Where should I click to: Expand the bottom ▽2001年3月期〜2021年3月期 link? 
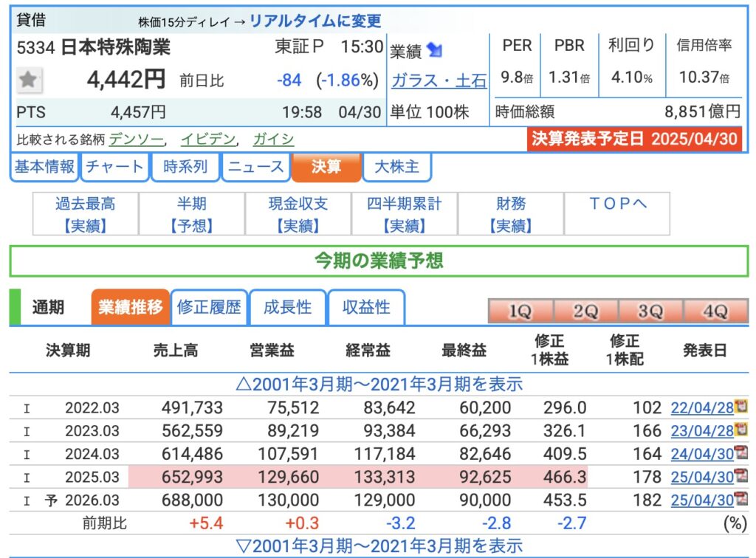pyautogui.click(x=378, y=546)
